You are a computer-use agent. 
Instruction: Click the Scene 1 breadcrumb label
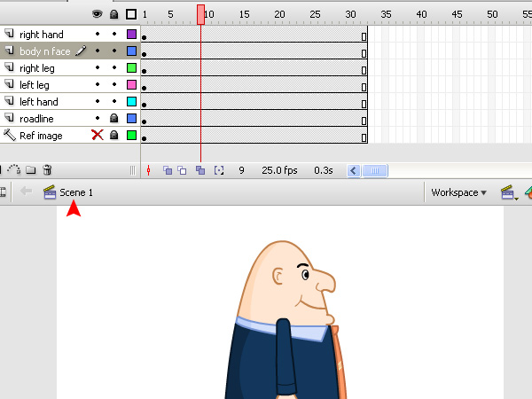pyautogui.click(x=76, y=192)
